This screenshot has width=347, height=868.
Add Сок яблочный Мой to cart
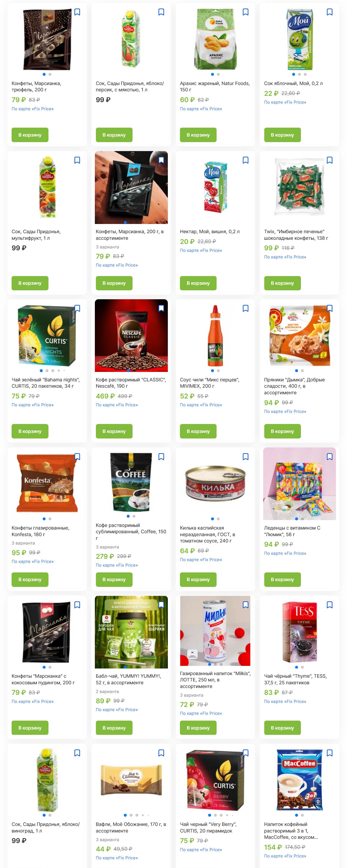tap(282, 135)
